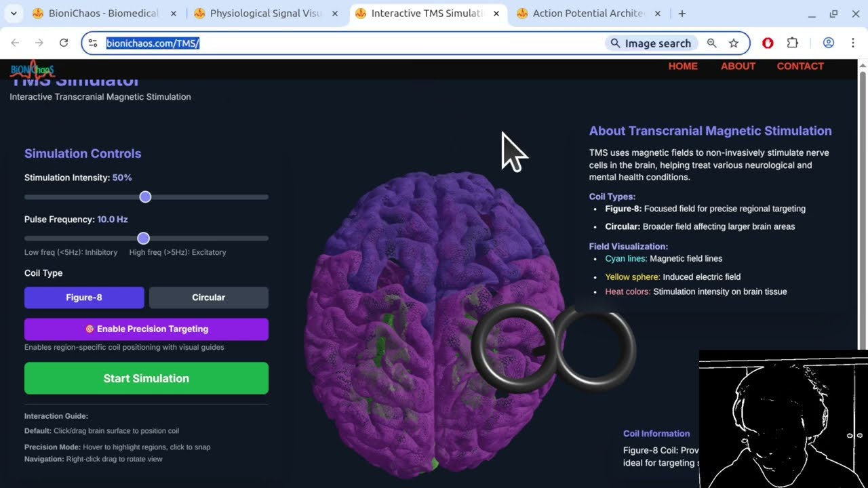Adjust the Pulse Frequency slider
The image size is (868, 488).
pos(146,238)
